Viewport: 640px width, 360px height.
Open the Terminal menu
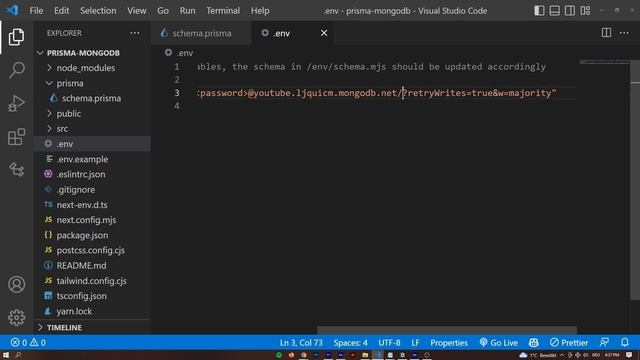[x=223, y=11]
